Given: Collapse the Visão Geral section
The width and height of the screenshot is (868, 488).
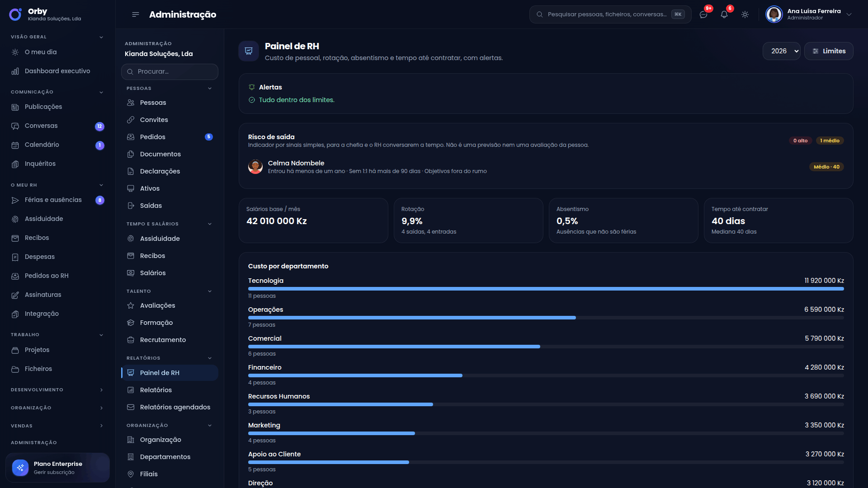Looking at the screenshot, I should coord(101,37).
